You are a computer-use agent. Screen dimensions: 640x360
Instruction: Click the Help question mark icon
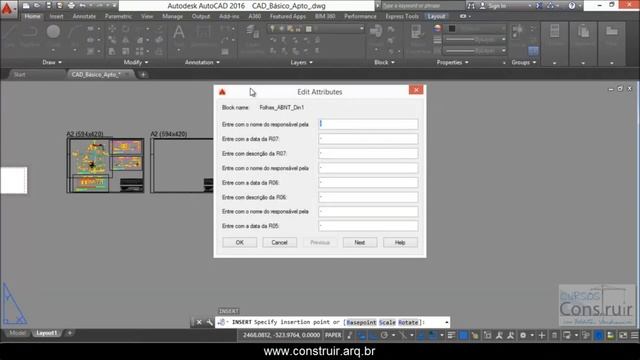[x=572, y=6]
